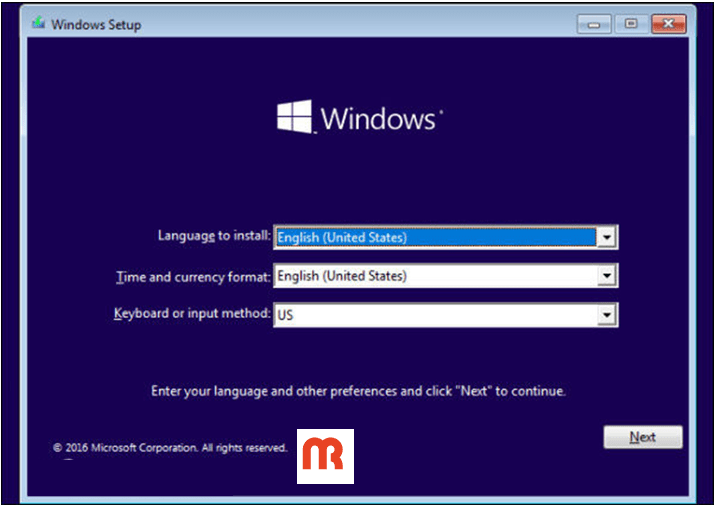Click the 'Enter your language and other preferences' text
Screen dimensions: 715x509
pos(358,391)
